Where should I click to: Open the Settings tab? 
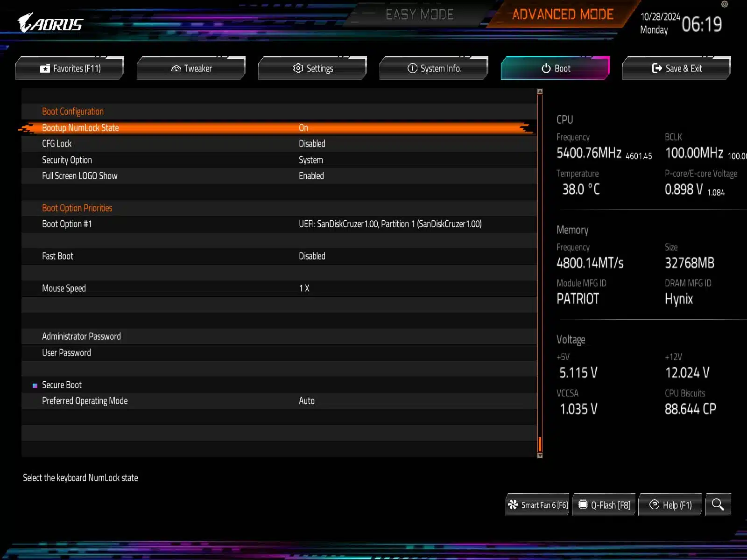tap(312, 68)
